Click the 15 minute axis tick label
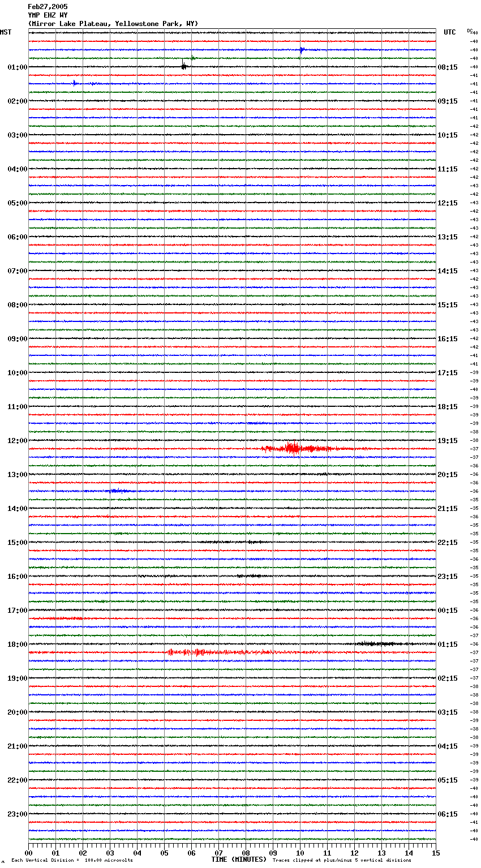 coord(436,853)
